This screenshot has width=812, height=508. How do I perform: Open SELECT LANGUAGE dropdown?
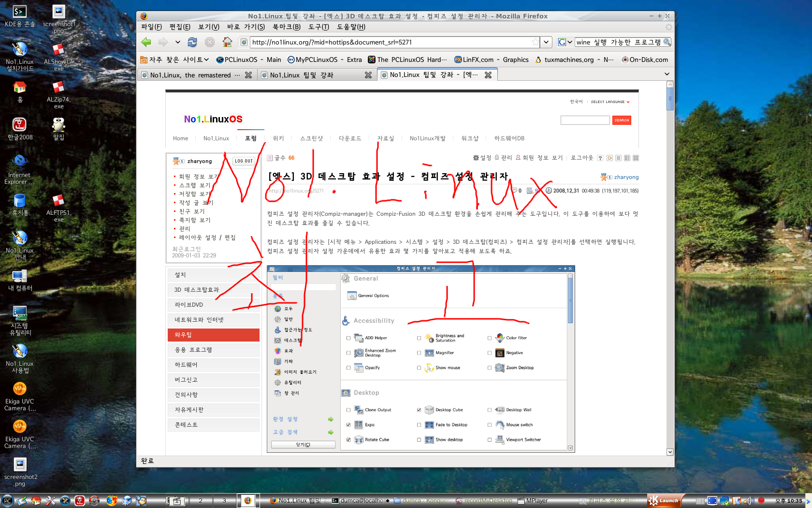(610, 102)
